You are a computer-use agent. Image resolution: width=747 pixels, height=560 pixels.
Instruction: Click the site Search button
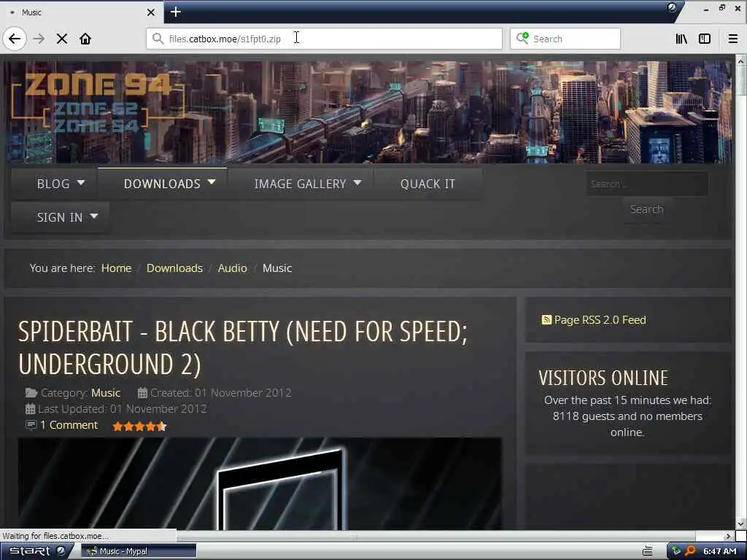646,209
